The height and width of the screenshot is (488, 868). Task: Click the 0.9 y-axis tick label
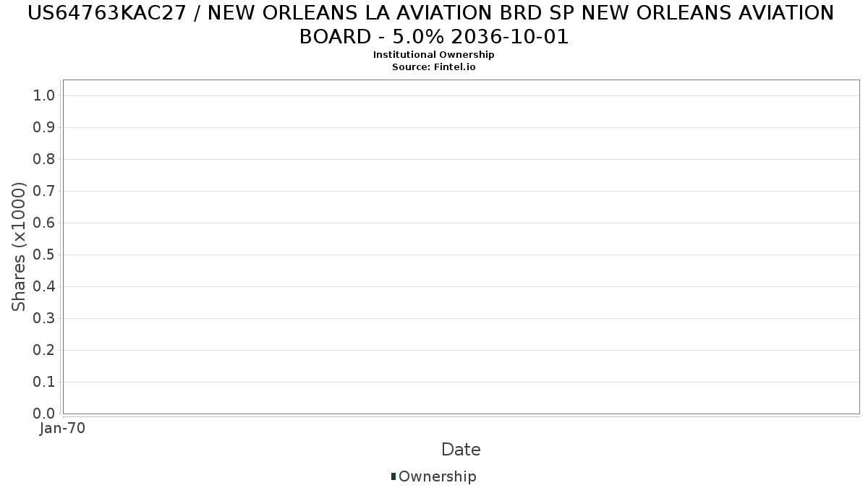tap(44, 127)
